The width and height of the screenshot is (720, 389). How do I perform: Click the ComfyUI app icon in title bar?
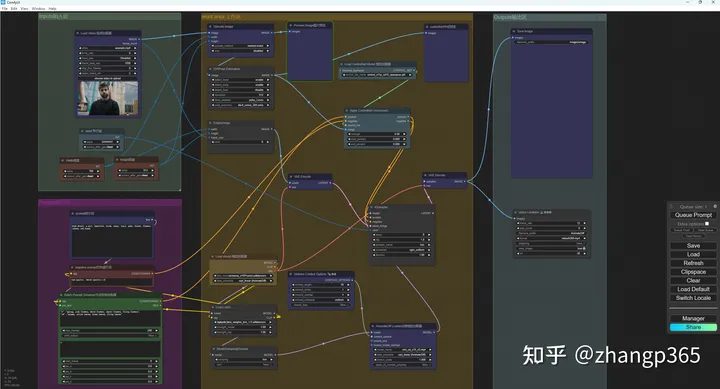(3, 2)
